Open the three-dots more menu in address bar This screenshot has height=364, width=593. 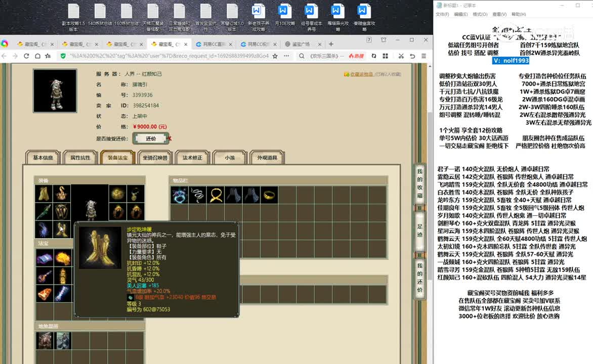286,56
